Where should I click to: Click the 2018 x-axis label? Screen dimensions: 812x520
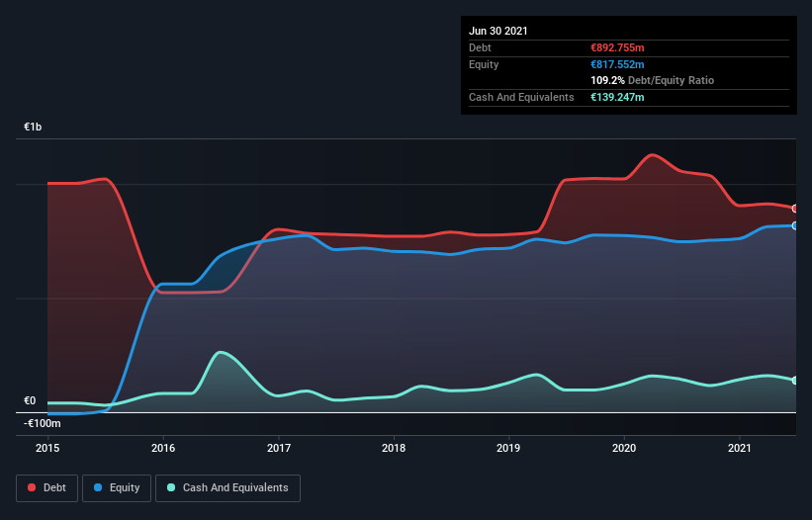(x=394, y=448)
